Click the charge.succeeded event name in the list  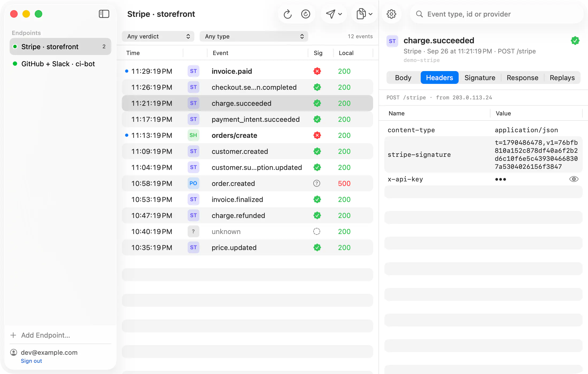pyautogui.click(x=241, y=103)
